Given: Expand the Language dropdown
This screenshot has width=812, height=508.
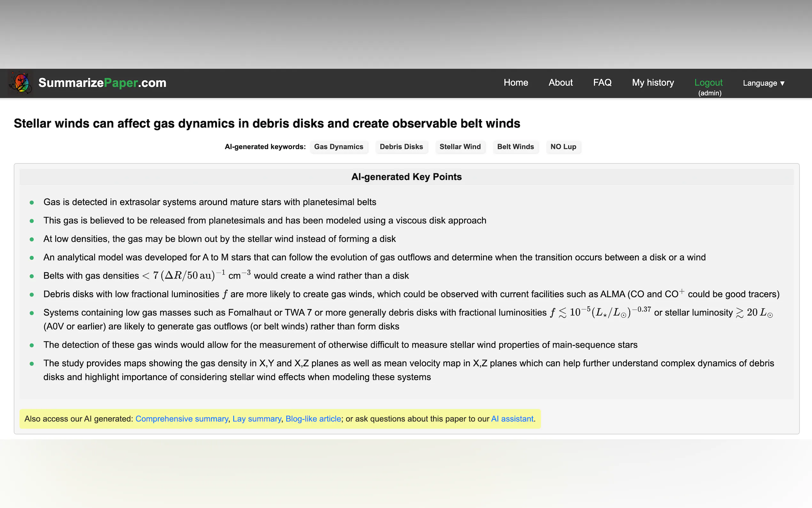Looking at the screenshot, I should (x=763, y=83).
